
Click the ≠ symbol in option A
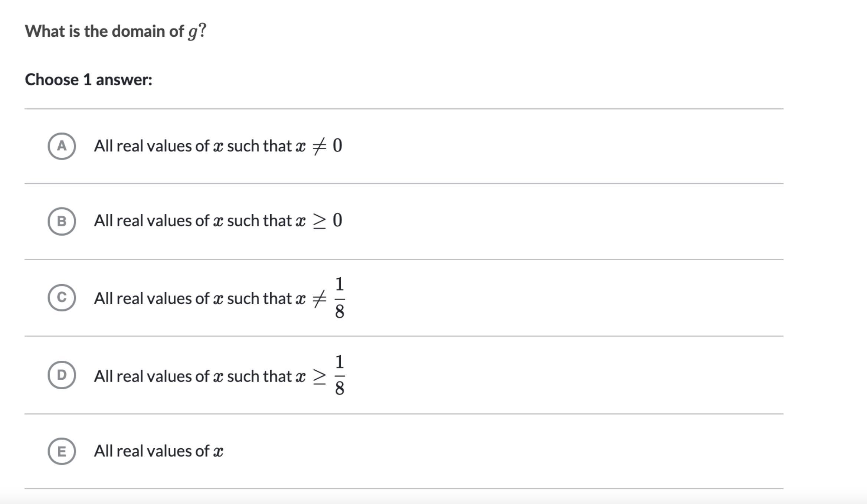tap(319, 146)
